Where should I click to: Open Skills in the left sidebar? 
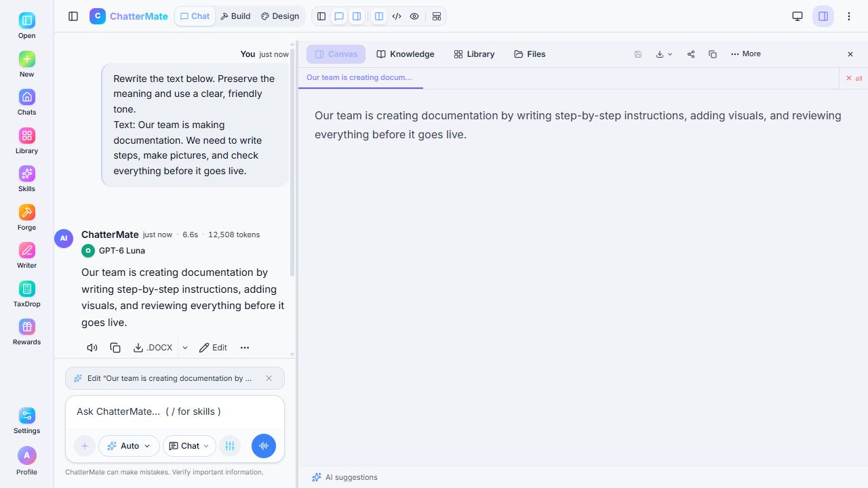[26, 179]
